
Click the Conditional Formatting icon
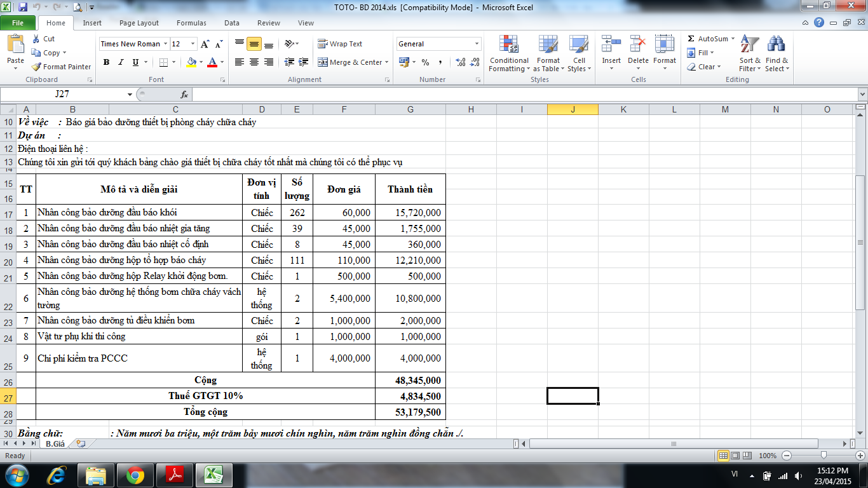click(508, 44)
